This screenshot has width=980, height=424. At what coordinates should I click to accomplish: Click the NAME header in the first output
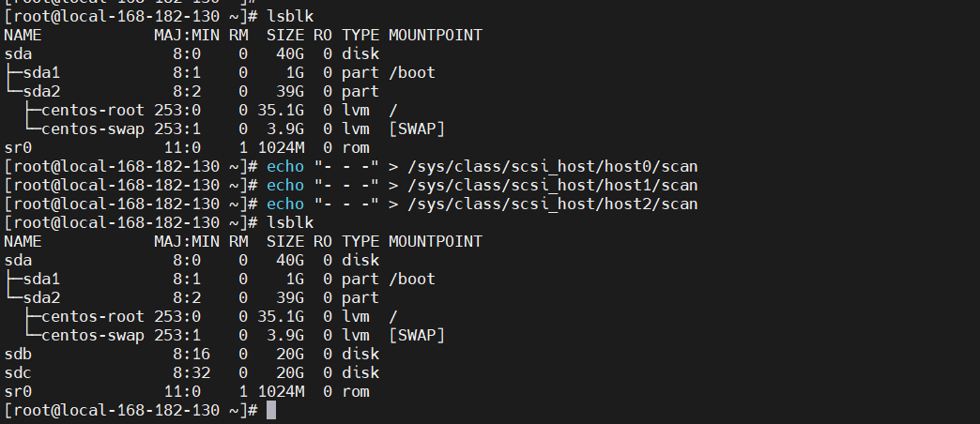(23, 35)
